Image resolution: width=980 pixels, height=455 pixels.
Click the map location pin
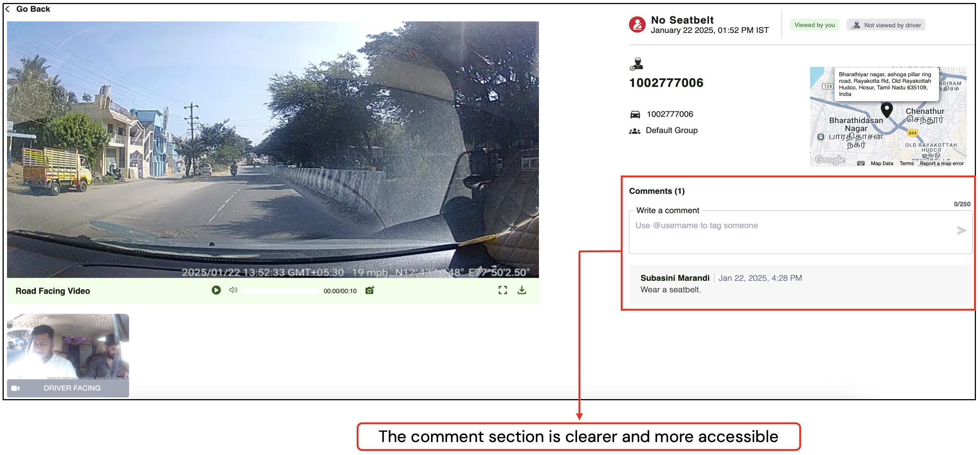887,110
